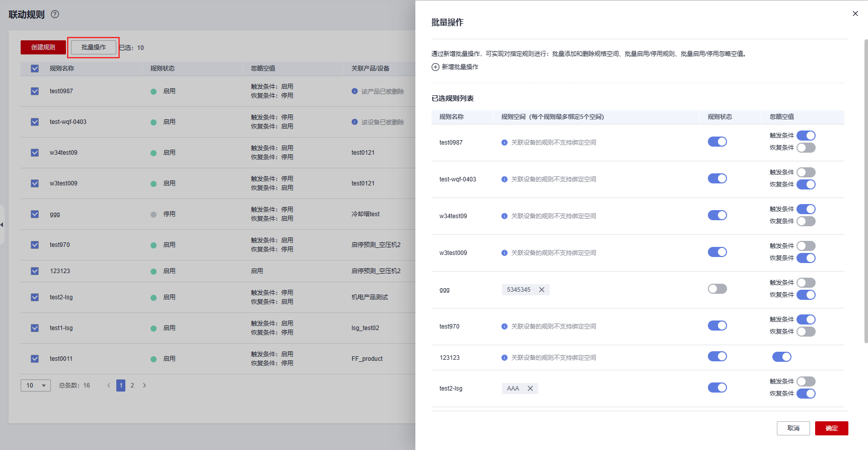This screenshot has height=450, width=868.
Task: Go to previous page arrow
Action: click(109, 385)
